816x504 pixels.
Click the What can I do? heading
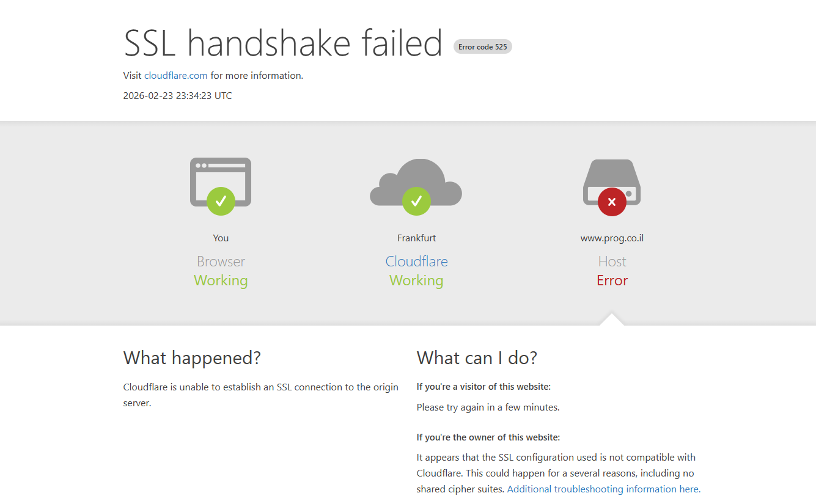[x=477, y=358]
